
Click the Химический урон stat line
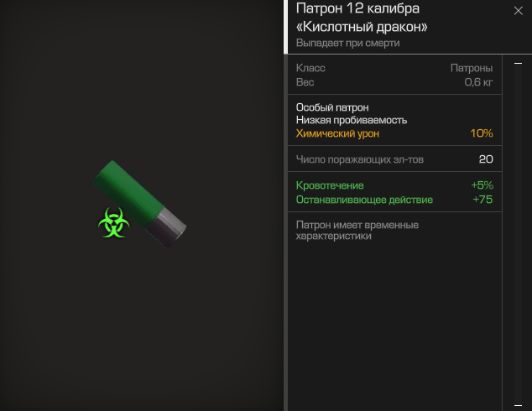click(x=394, y=133)
